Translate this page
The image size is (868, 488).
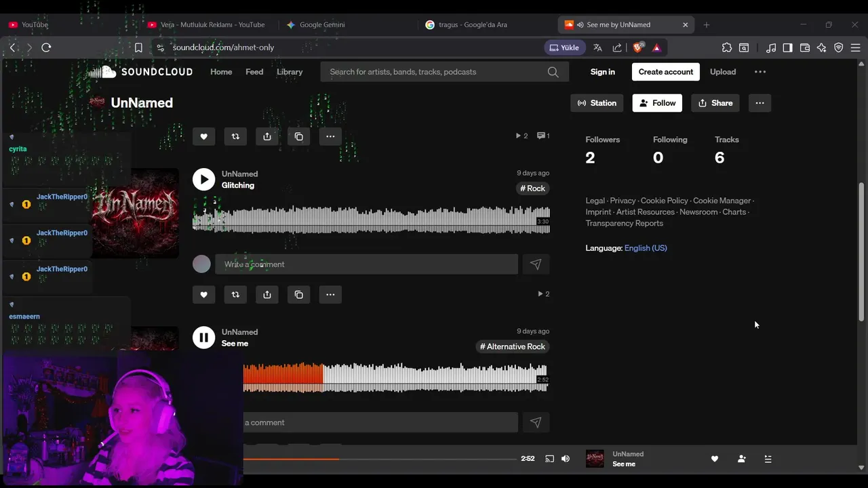(x=597, y=47)
